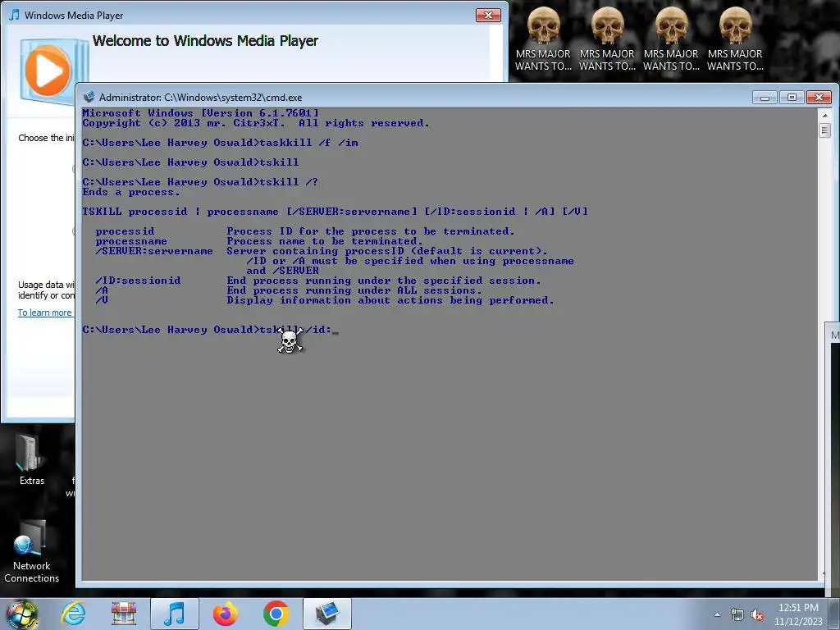840x630 pixels.
Task: Click the cmd.exe title bar system icon
Action: pos(89,97)
